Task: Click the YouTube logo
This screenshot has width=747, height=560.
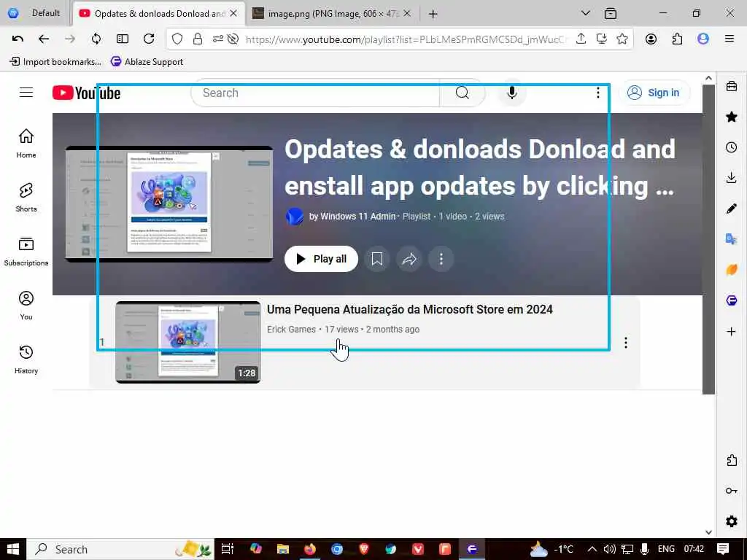Action: [x=86, y=93]
